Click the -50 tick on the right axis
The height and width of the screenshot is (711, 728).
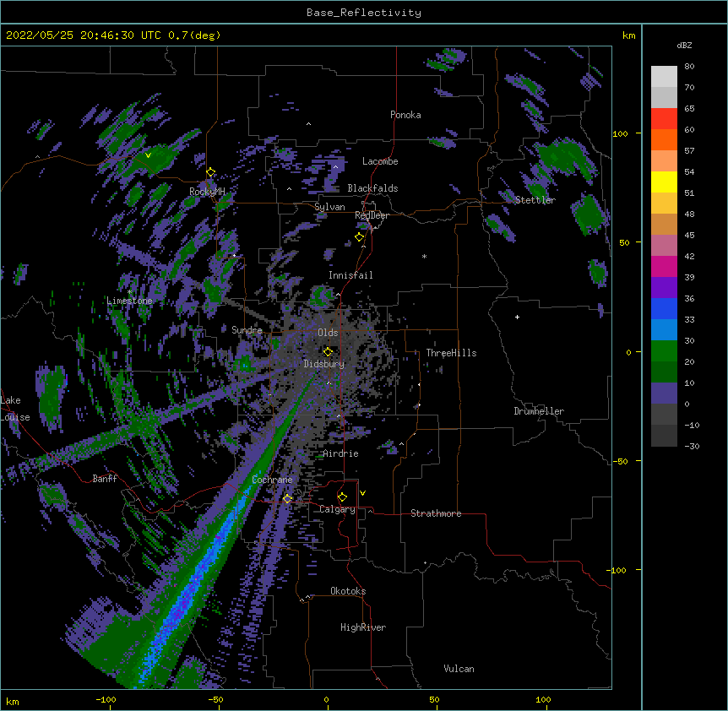pos(620,461)
